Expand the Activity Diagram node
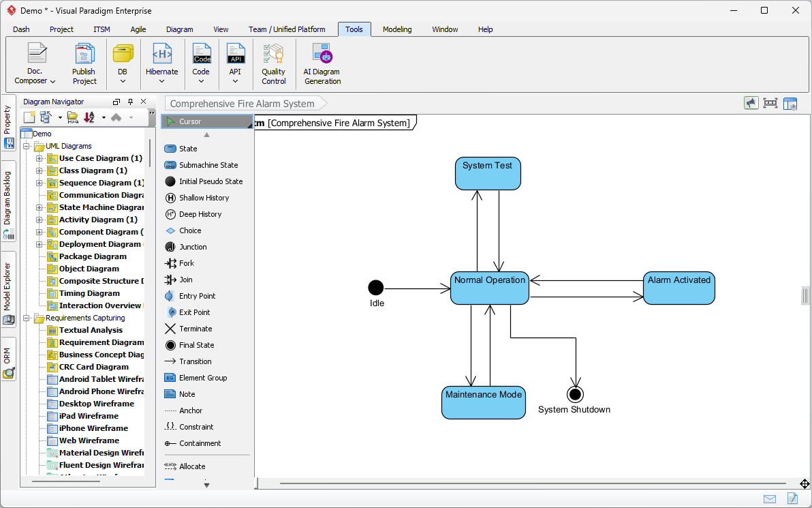 pyautogui.click(x=39, y=220)
